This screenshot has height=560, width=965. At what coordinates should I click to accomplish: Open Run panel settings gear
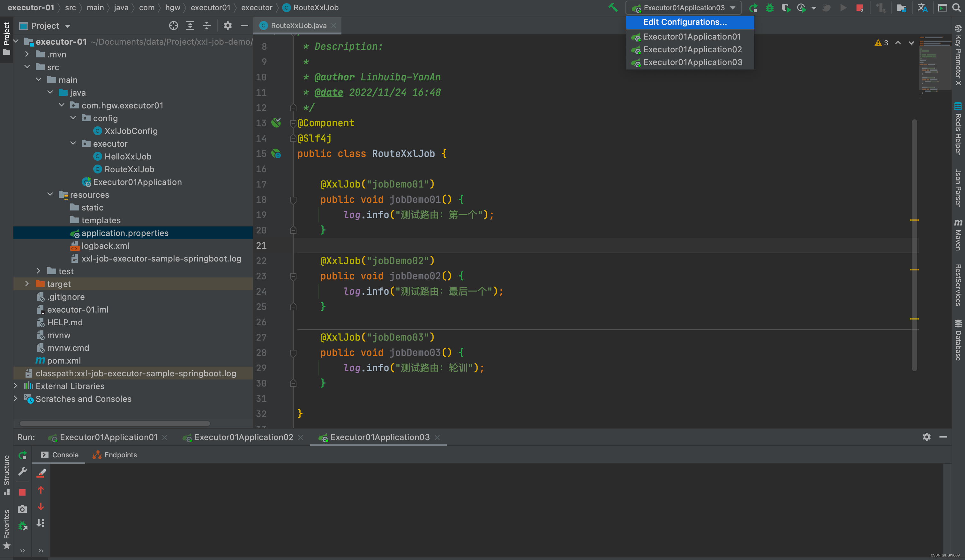(x=926, y=437)
